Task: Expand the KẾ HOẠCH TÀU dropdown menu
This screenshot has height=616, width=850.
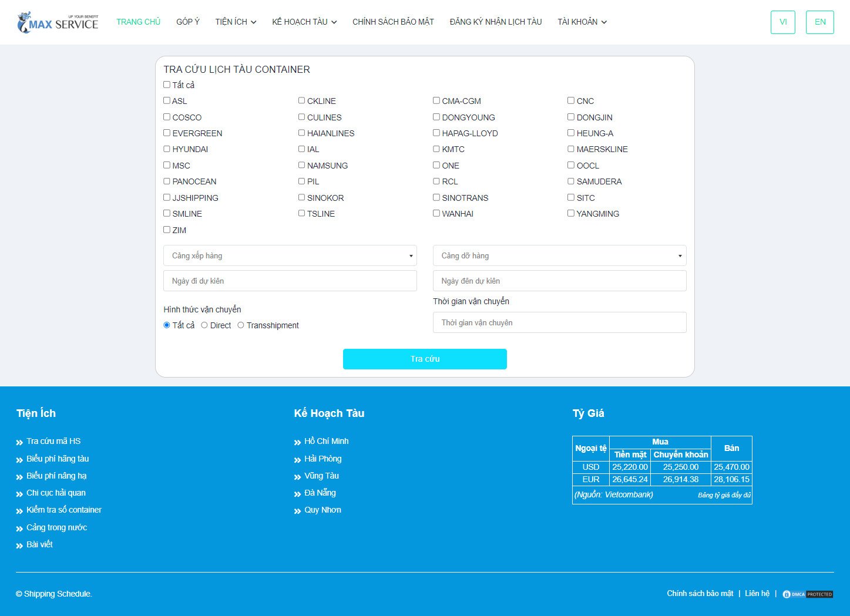Action: tap(304, 22)
